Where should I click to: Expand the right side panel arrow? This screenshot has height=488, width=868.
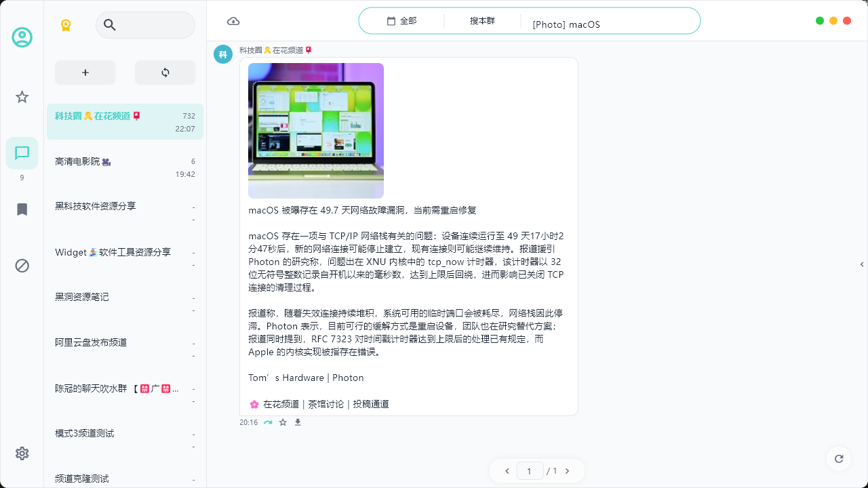click(x=862, y=264)
